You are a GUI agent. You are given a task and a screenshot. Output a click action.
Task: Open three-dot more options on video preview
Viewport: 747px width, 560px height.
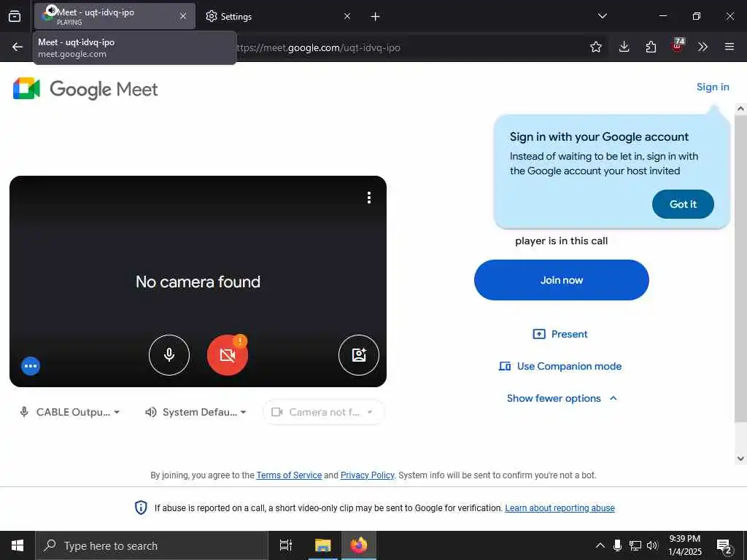369,198
